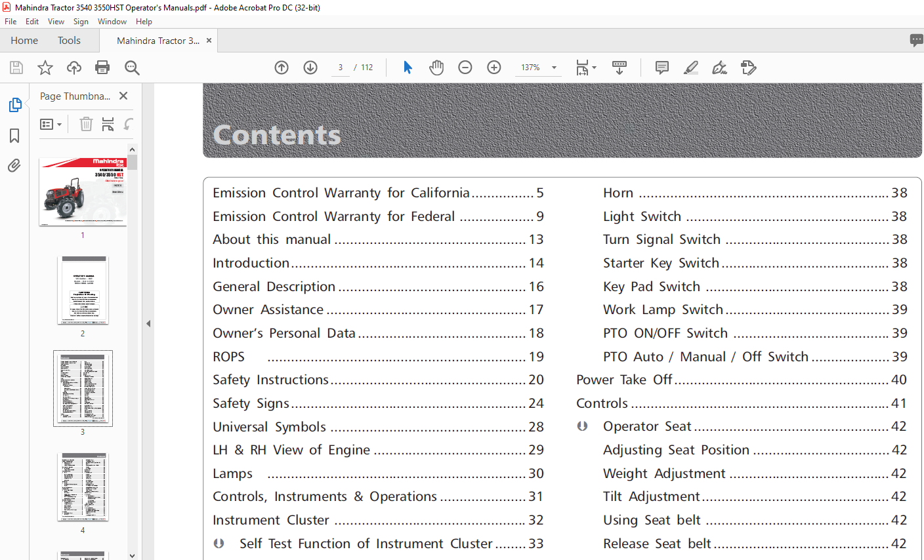The height and width of the screenshot is (560, 924).
Task: Show Page Thumbnails sidebar icon
Action: 14,105
